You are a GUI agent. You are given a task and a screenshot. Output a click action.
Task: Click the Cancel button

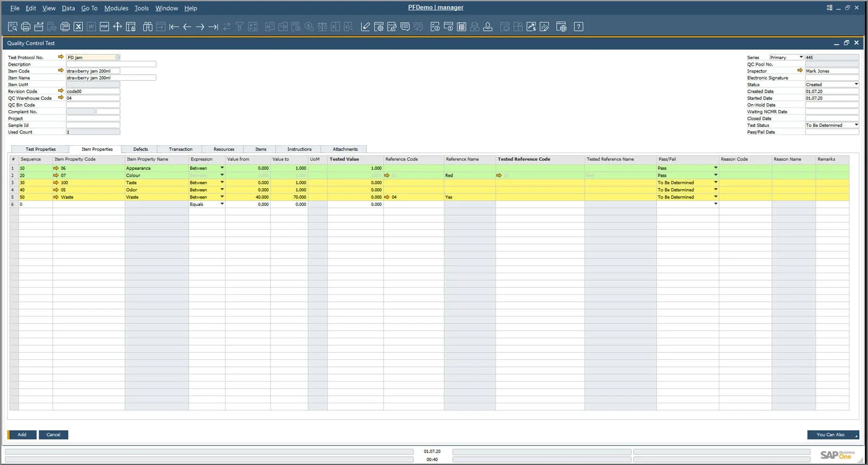coord(53,435)
